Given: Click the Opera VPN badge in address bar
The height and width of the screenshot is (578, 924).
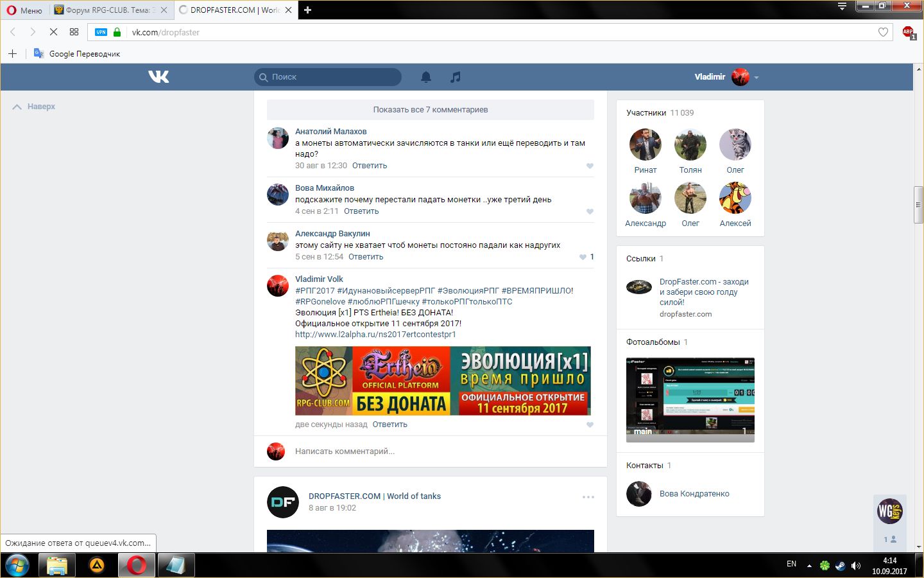Looking at the screenshot, I should click(101, 32).
